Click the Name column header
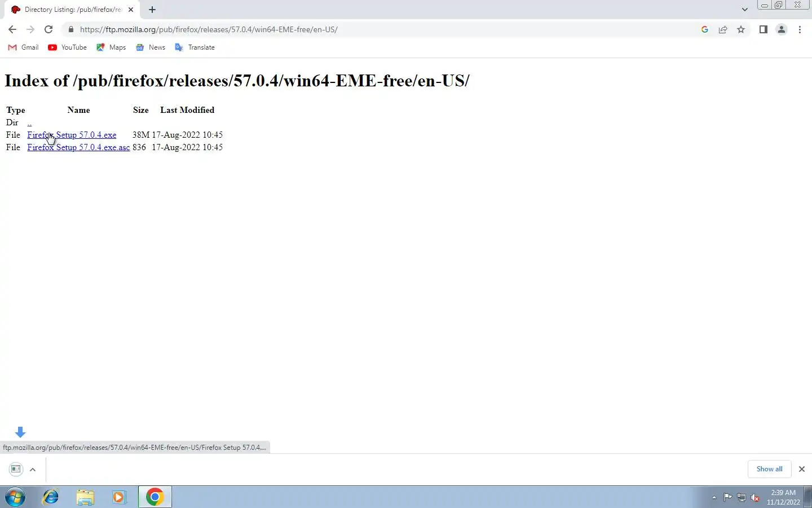The width and height of the screenshot is (812, 508). (x=78, y=110)
